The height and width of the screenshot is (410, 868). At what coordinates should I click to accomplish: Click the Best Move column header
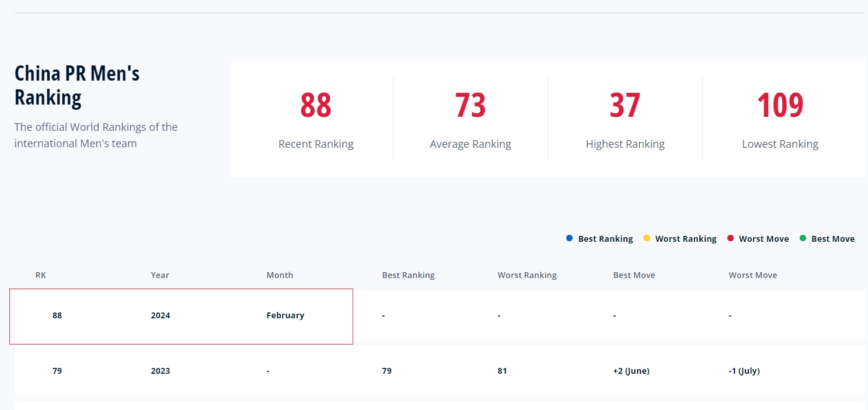coord(634,275)
